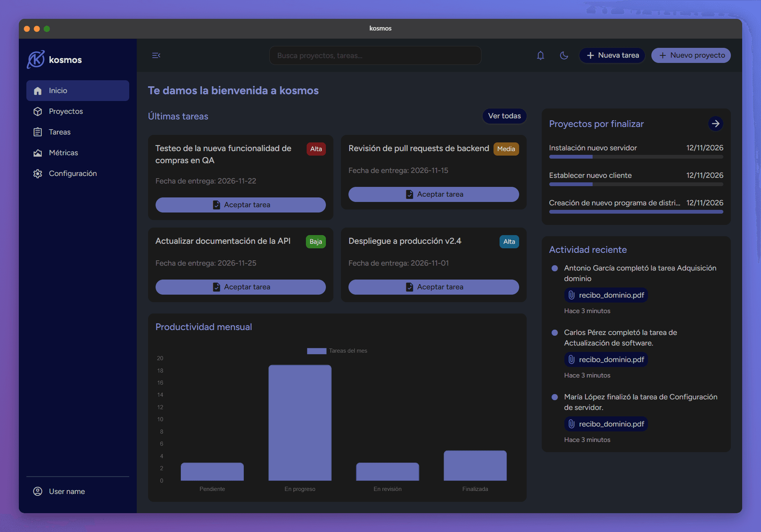Click the Instalación nuevo servidor progress bar
Viewport: 761px width, 532px height.
(x=636, y=157)
